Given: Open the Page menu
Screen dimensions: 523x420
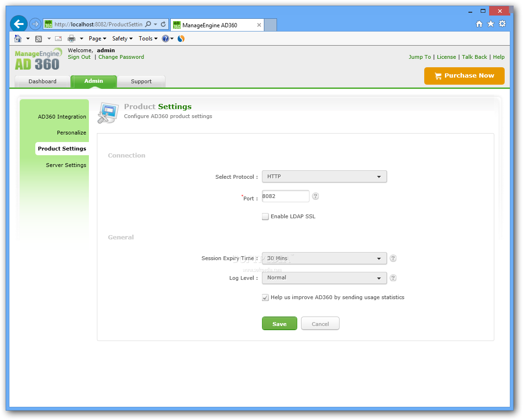Looking at the screenshot, I should click(x=97, y=39).
